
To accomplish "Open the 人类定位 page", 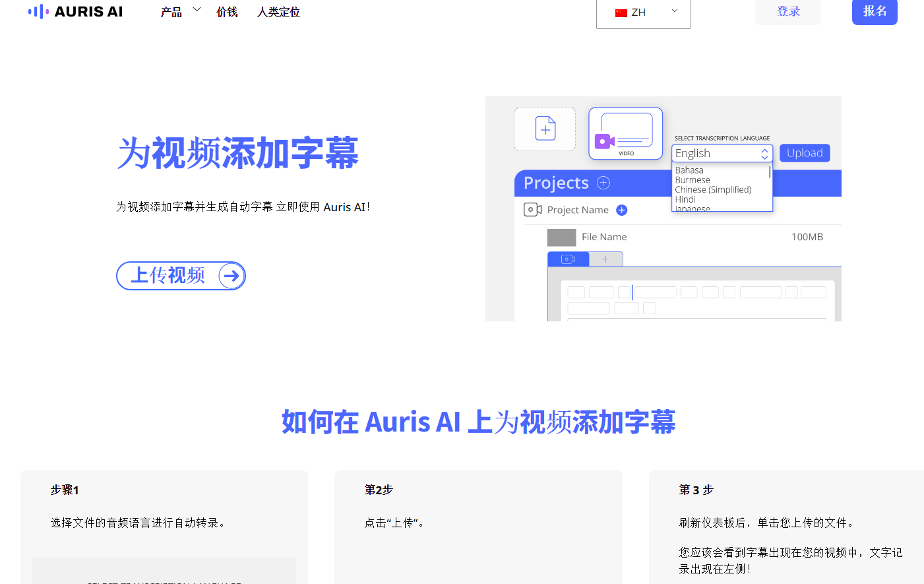I will tap(278, 12).
